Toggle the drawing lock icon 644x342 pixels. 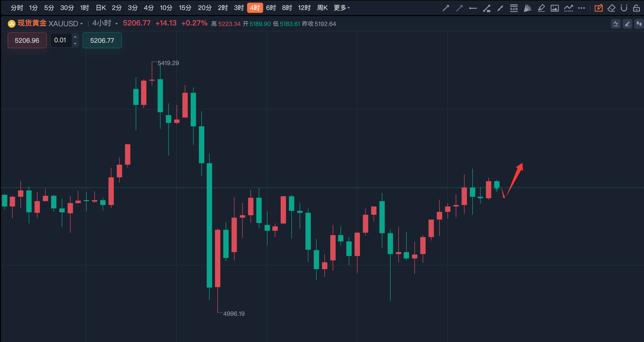tap(636, 8)
